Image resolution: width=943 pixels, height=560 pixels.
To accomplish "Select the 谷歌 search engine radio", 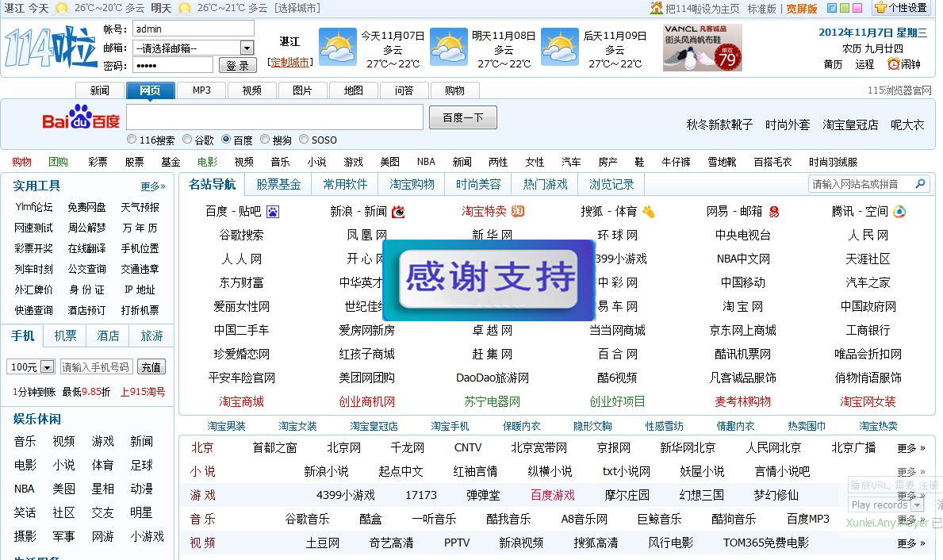I will tap(187, 139).
